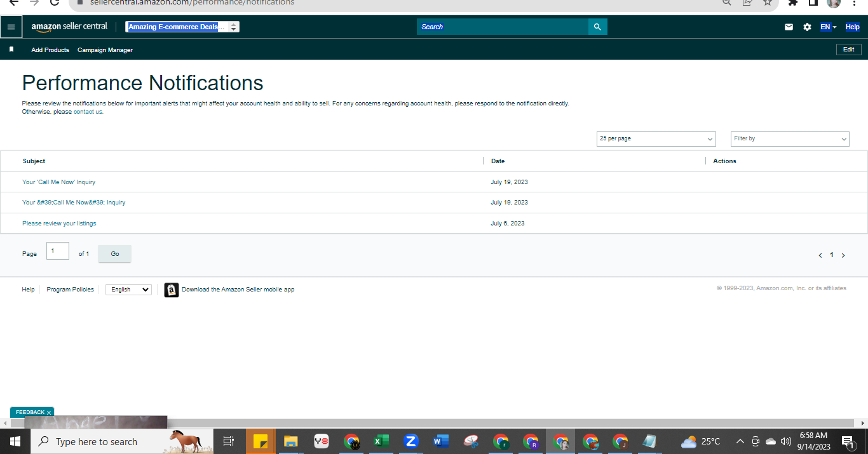Open Sticky Notes from the taskbar
868x454 pixels.
pyautogui.click(x=260, y=441)
